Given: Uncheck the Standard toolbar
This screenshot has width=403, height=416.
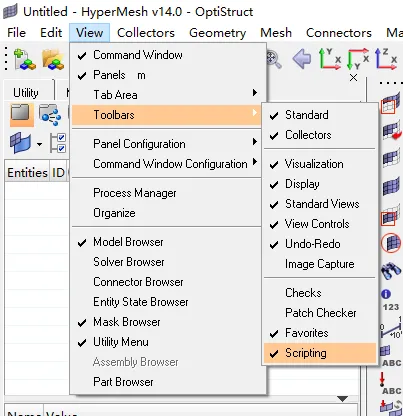Looking at the screenshot, I should click(x=320, y=115).
